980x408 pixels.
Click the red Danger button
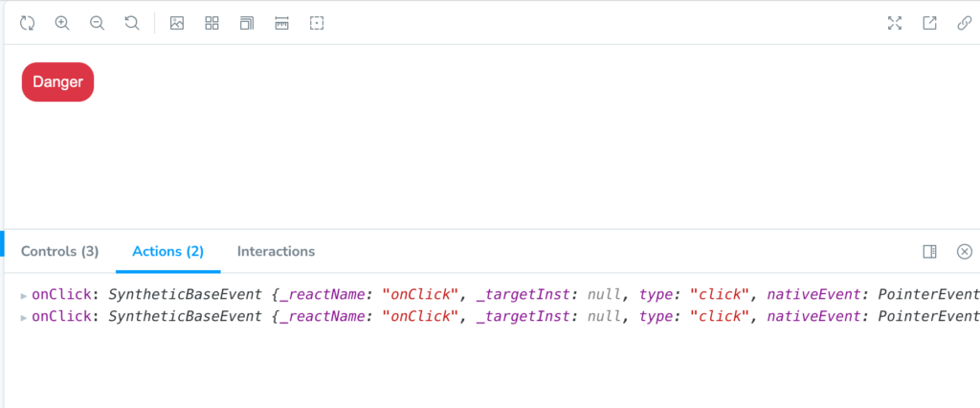tap(57, 82)
